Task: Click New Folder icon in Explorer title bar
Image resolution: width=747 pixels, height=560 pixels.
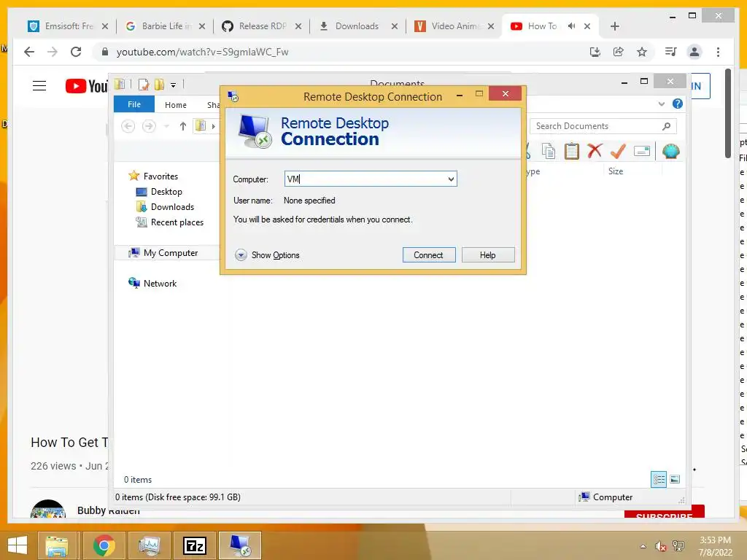Action: 159,85
